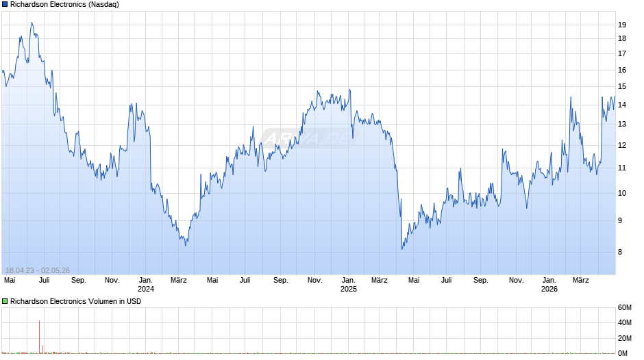Click the blue Richardson Electronics legend square
The width and height of the screenshot is (644, 360).
5,5
